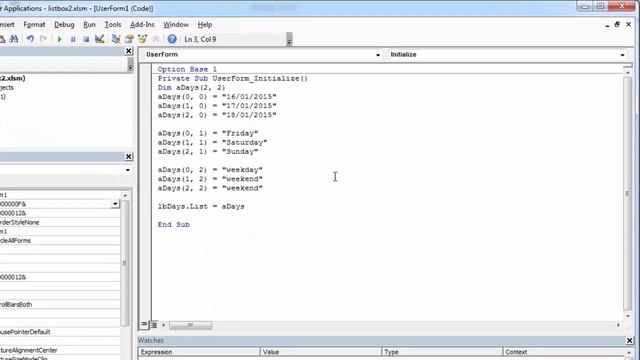Open the Help menu
640x360 pixels.
click(x=204, y=24)
